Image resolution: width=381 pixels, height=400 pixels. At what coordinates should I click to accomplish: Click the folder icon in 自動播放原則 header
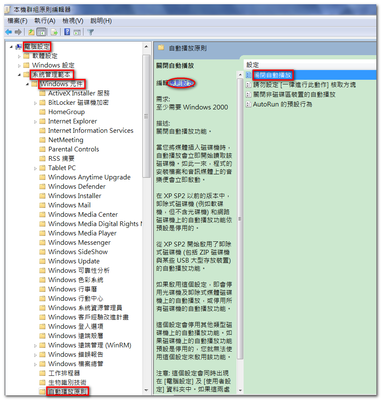point(161,48)
